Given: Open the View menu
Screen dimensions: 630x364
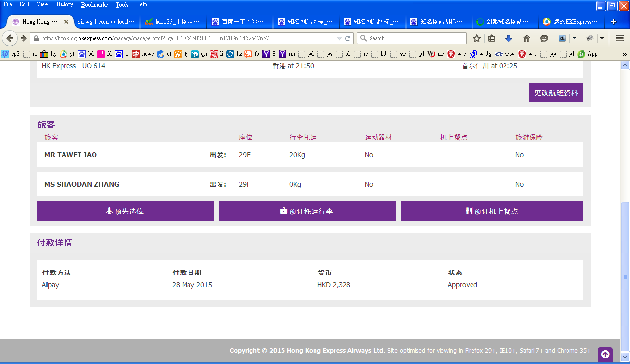Looking at the screenshot, I should coord(43,5).
